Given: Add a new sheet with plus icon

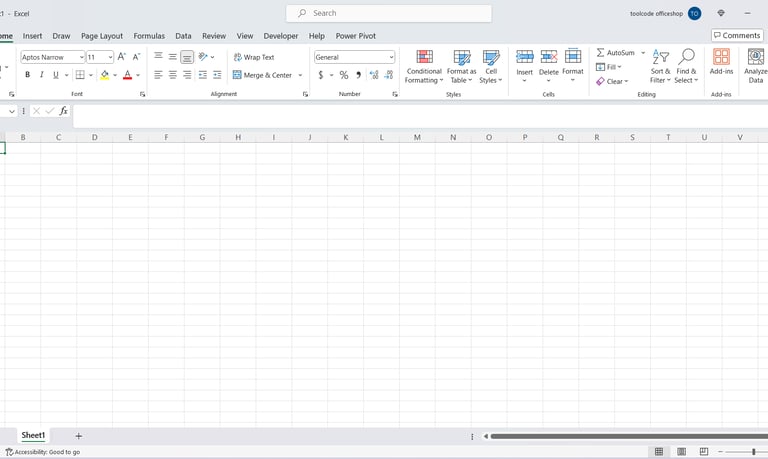Looking at the screenshot, I should 78,436.
